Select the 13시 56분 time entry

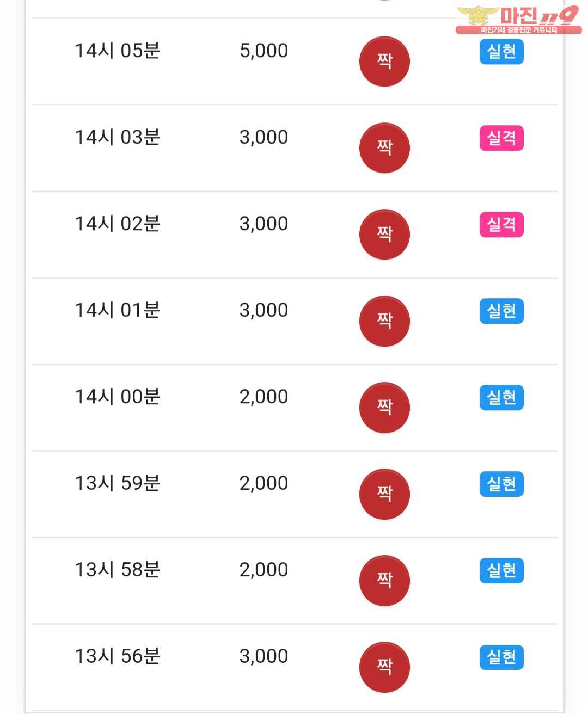118,657
